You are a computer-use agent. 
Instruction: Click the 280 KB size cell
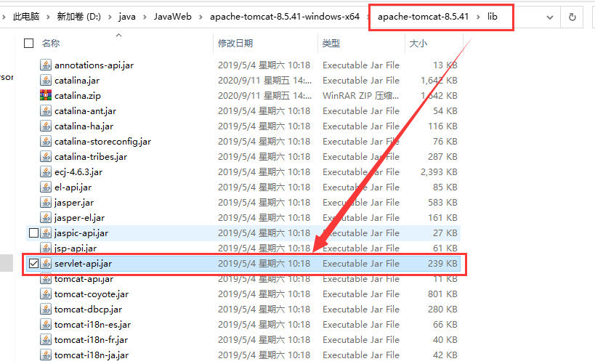(443, 310)
